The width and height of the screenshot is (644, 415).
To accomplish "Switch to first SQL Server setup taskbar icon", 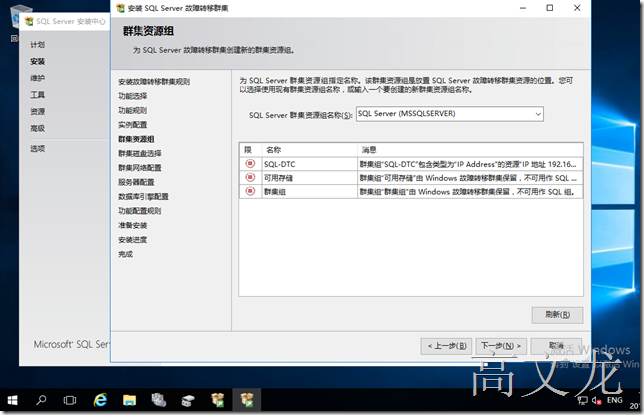I will (218, 400).
